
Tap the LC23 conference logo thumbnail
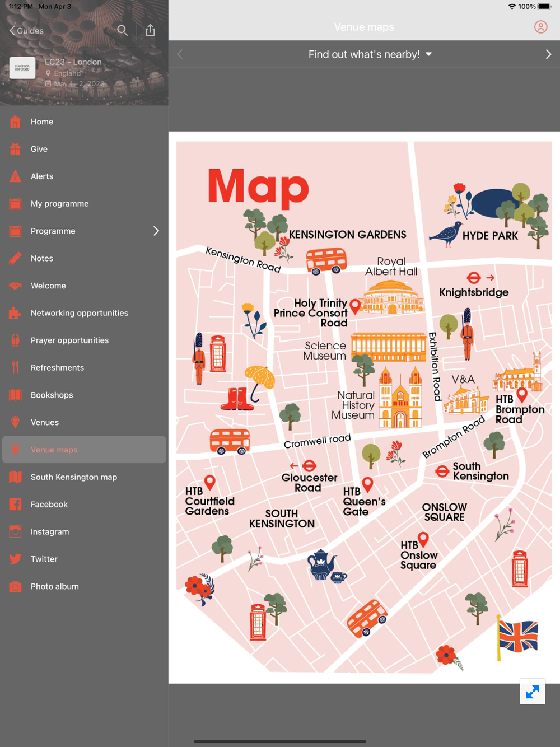[x=22, y=68]
